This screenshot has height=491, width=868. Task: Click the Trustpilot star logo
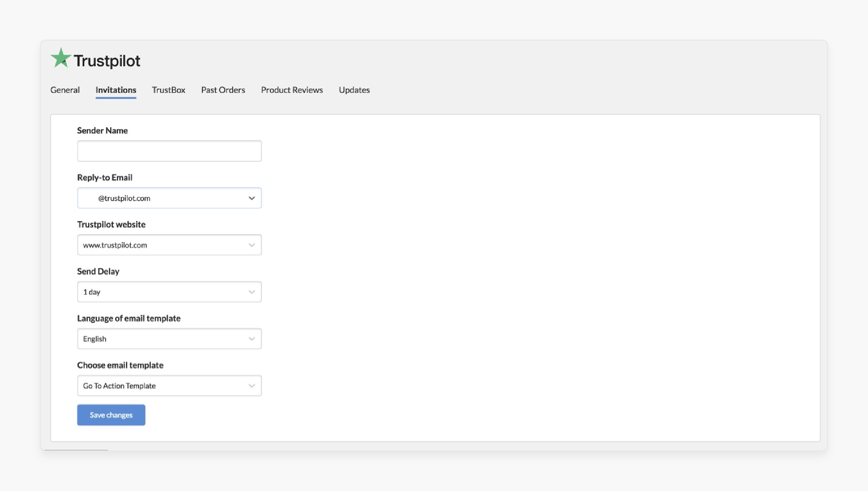(61, 58)
